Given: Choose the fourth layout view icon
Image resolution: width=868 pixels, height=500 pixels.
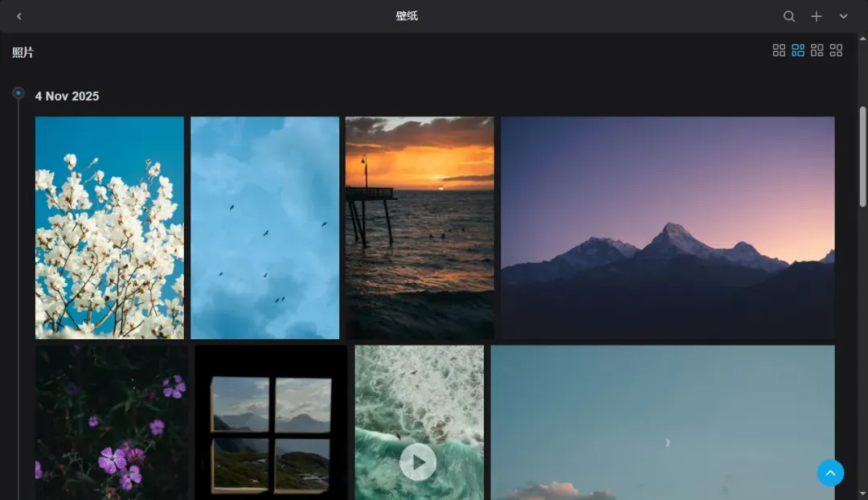Looking at the screenshot, I should (836, 50).
